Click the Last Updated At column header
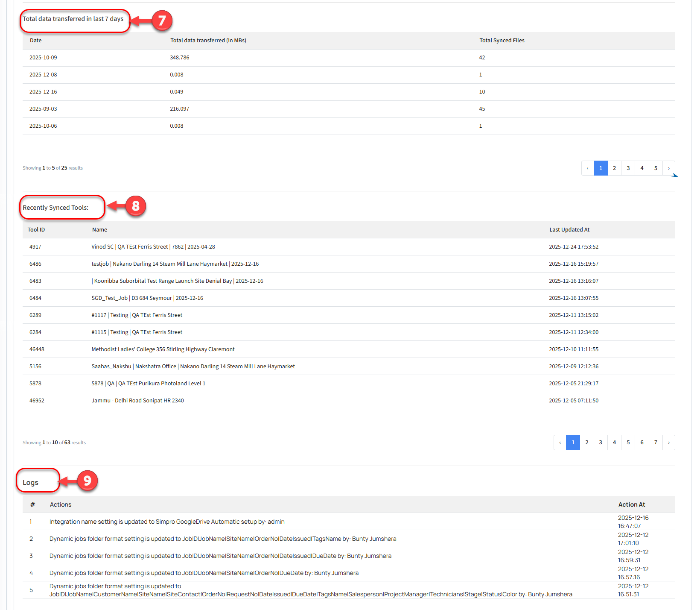 [569, 230]
